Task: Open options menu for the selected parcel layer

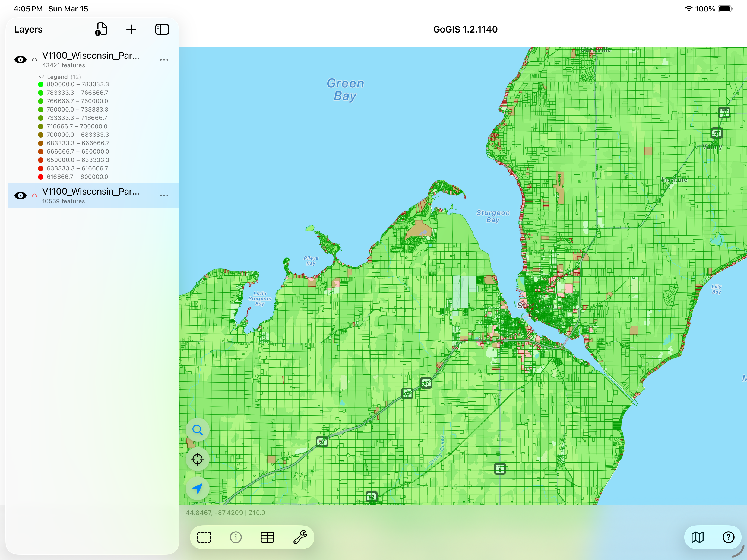Action: (x=164, y=195)
